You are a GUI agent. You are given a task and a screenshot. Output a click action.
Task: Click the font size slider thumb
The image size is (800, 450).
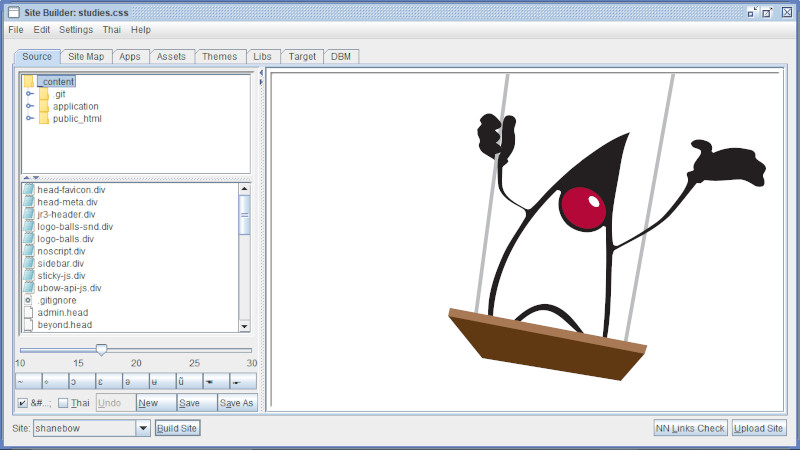[101, 349]
